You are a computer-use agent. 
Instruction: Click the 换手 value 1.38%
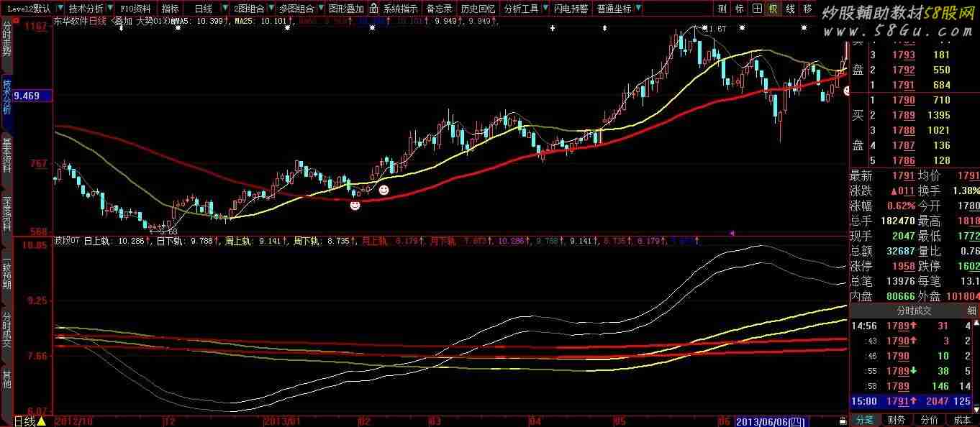point(965,190)
